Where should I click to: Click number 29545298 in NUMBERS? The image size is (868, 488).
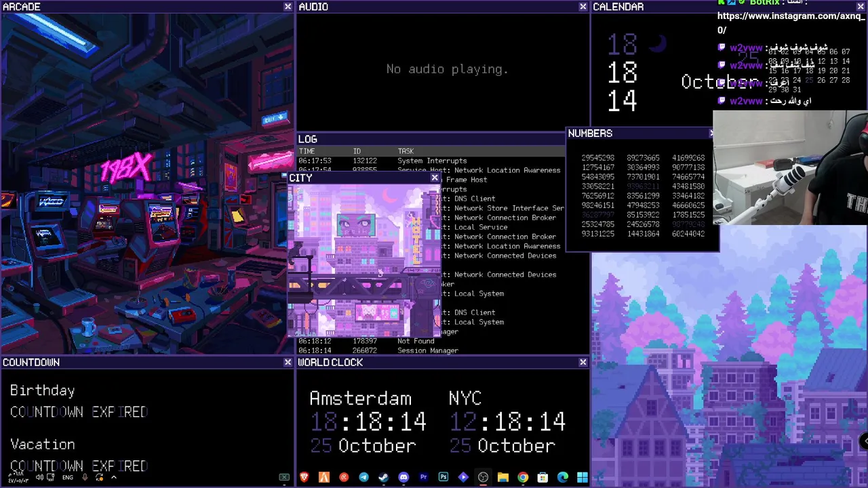click(597, 158)
